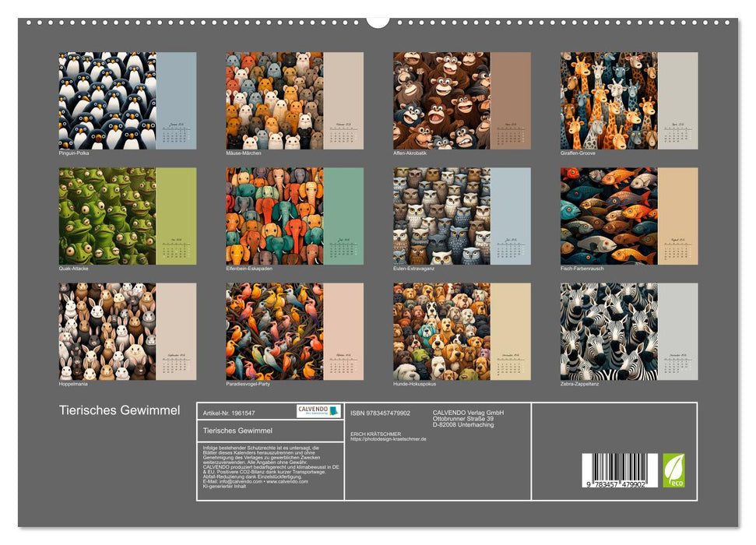Viewport: 756px width, 545px height.
Task: Click the green eco leaf logo
Action: click(673, 470)
